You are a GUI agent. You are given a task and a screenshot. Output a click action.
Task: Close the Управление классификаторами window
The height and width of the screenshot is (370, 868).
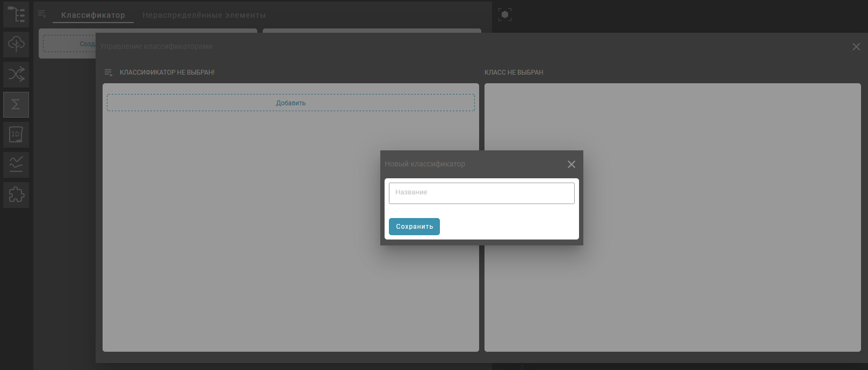coord(856,47)
